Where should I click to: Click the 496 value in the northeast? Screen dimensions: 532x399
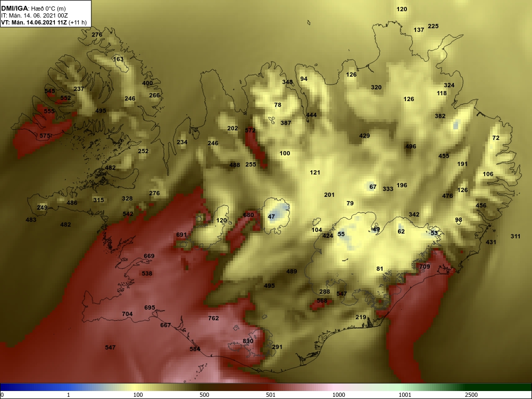point(411,147)
